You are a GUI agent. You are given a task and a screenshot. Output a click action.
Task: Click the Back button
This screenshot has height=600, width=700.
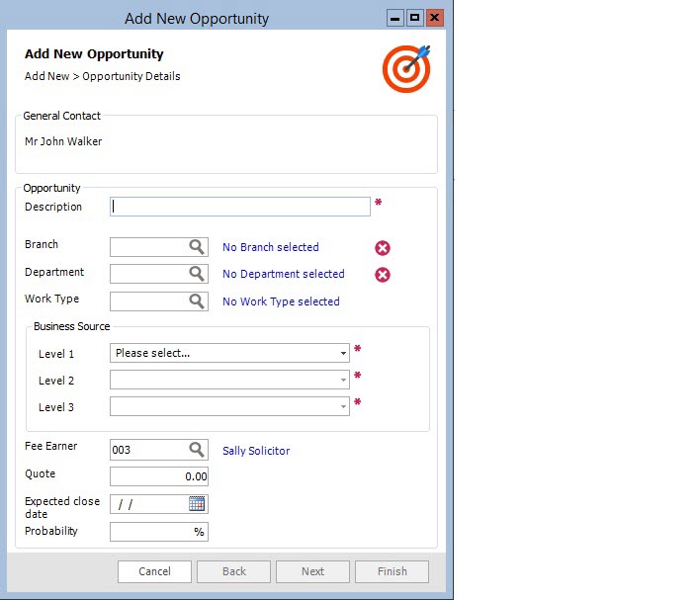coord(233,571)
